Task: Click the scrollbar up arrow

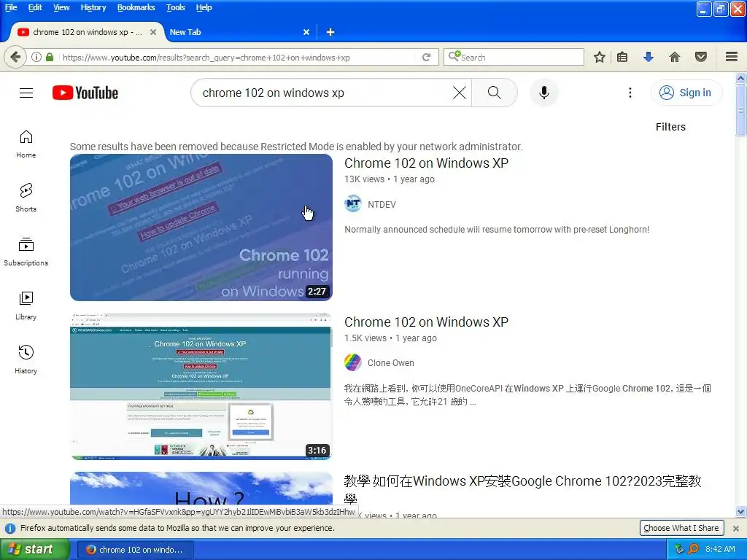Action: click(x=740, y=78)
